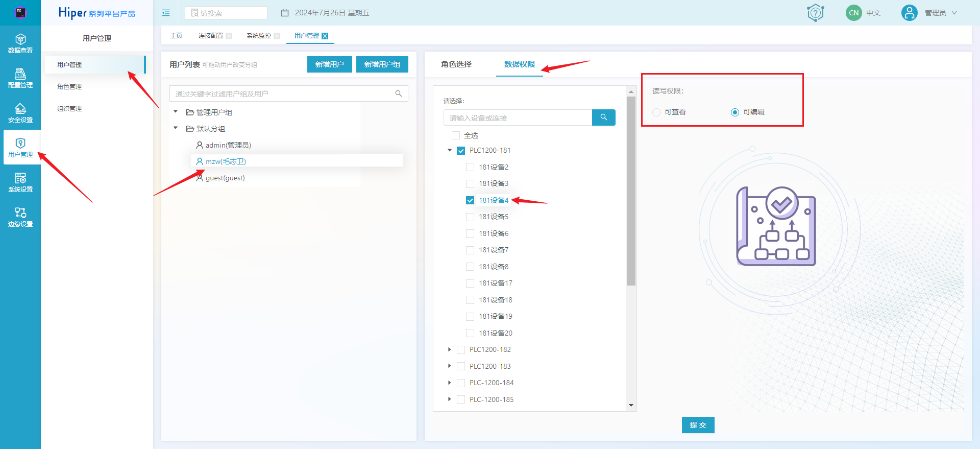Toggle the sidebar collapse menu icon
This screenshot has width=980, height=449.
tap(166, 13)
